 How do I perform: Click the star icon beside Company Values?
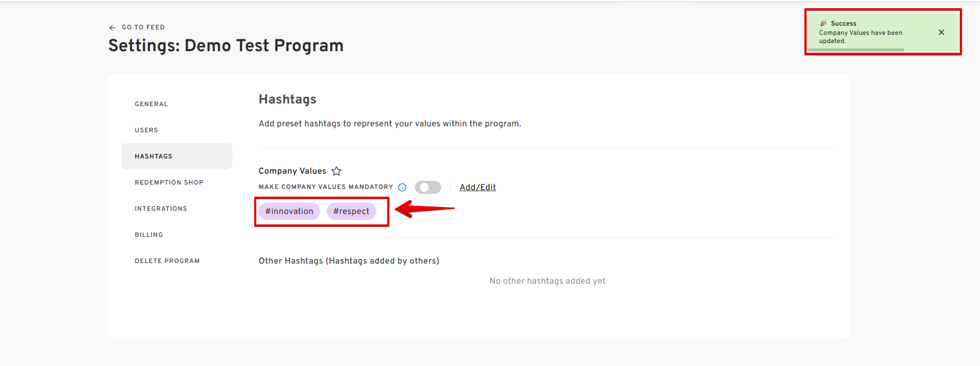[x=336, y=171]
